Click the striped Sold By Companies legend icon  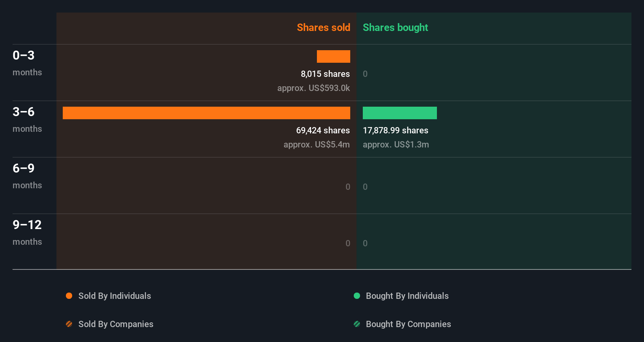[x=69, y=324]
